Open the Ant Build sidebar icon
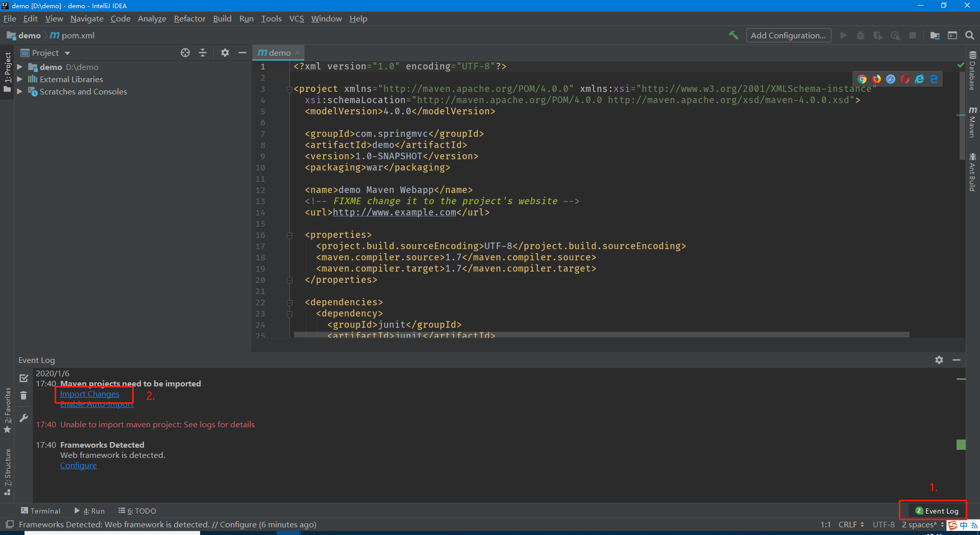The image size is (980, 535). coord(973,168)
